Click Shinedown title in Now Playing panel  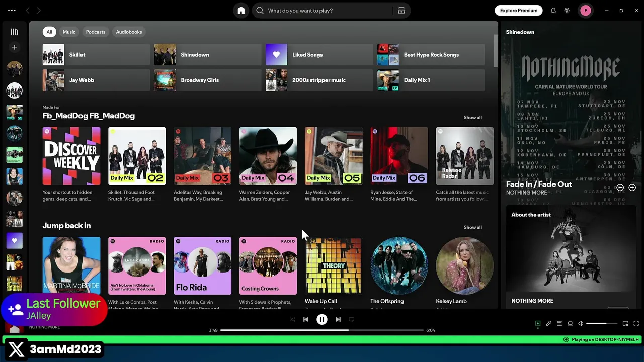520,32
